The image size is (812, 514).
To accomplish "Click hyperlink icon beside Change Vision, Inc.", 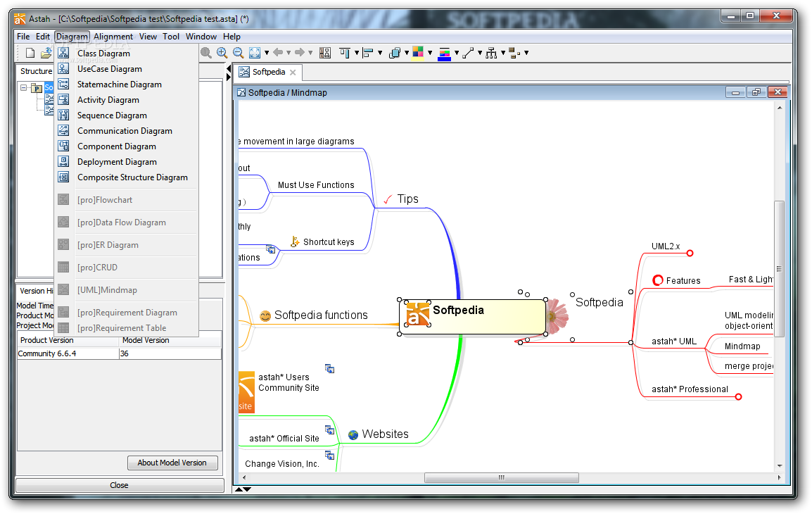I will pos(329,455).
